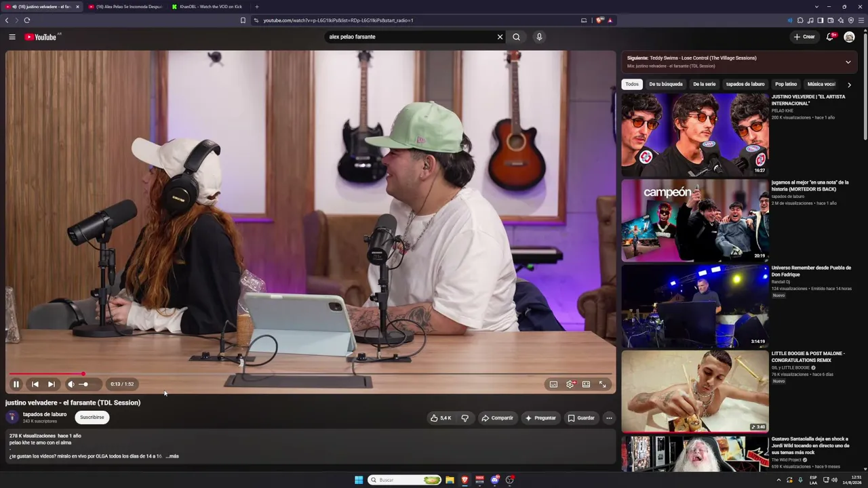
Task: Select the Todos filter chip
Action: (632, 84)
